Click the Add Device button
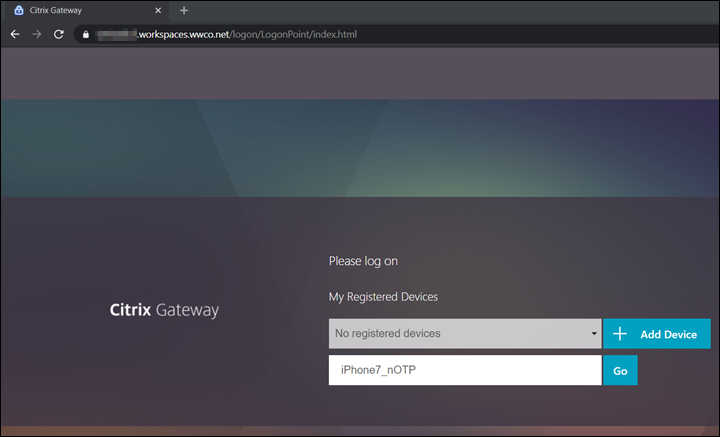Screen dimensions: 720x437 pyautogui.click(x=657, y=334)
